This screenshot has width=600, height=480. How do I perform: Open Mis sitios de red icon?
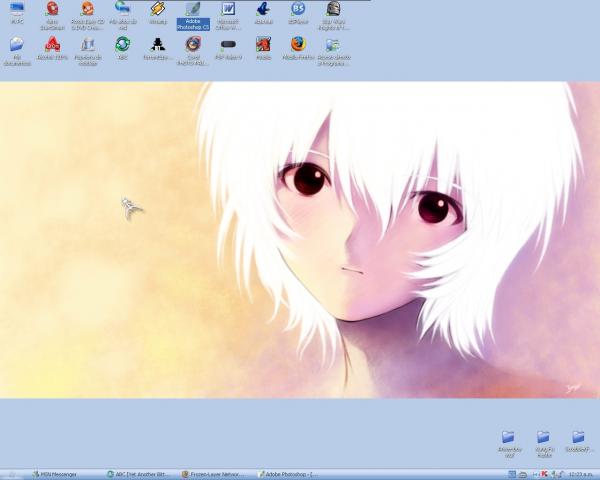click(123, 16)
